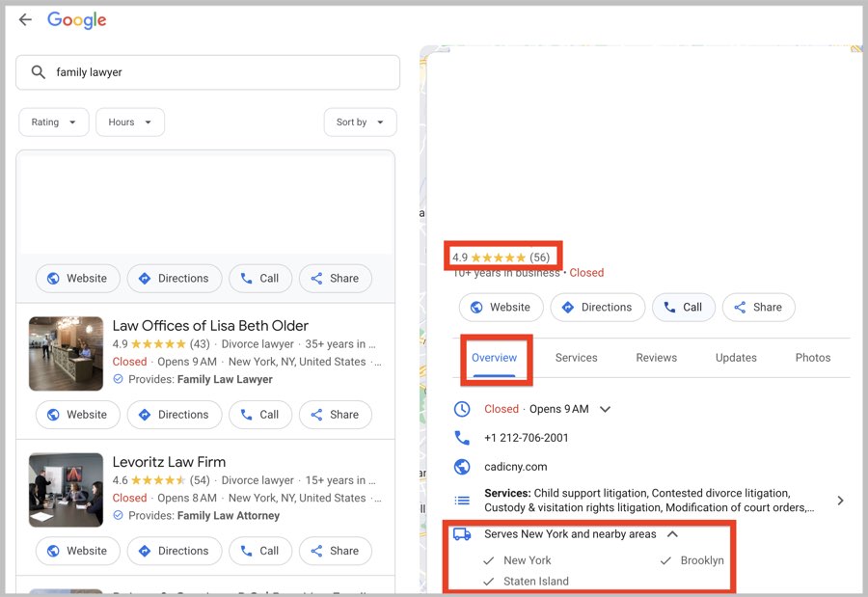The height and width of the screenshot is (597, 868).
Task: Click the search magnifier icon
Action: click(38, 72)
